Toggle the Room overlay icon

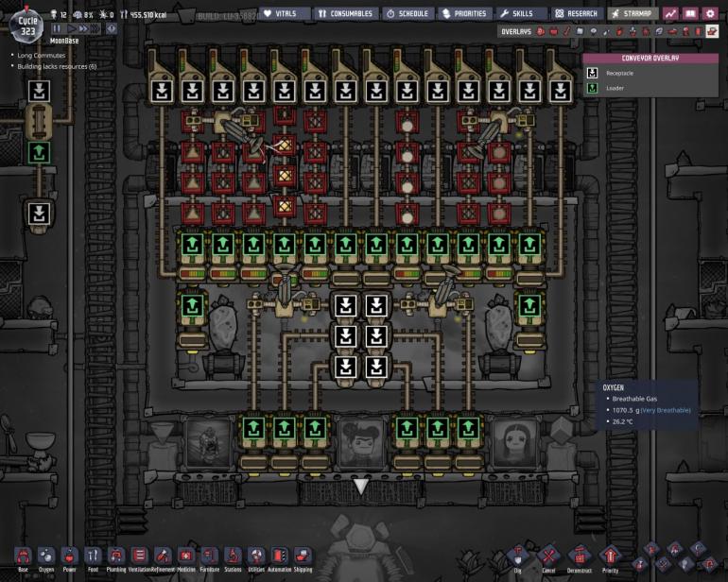672,31
